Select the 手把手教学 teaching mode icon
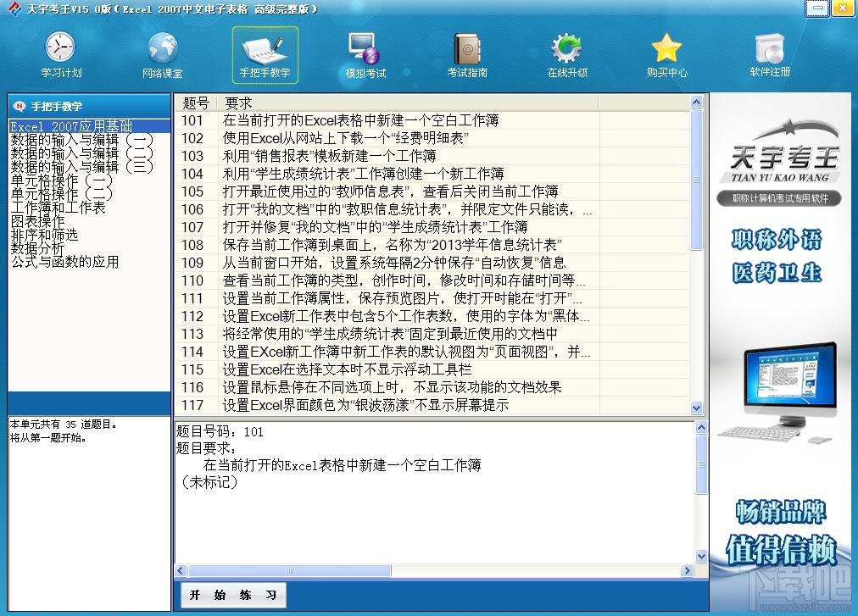 [x=264, y=51]
